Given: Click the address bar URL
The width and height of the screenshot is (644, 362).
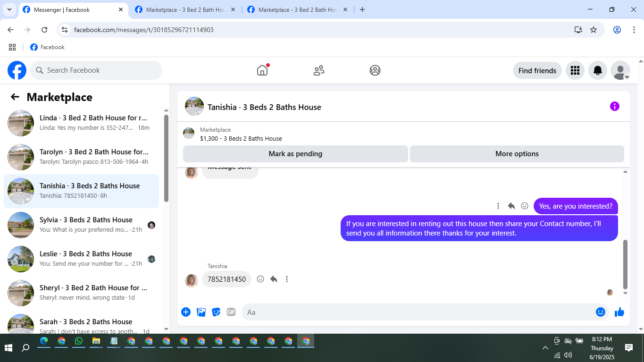Looking at the screenshot, I should click(144, 30).
